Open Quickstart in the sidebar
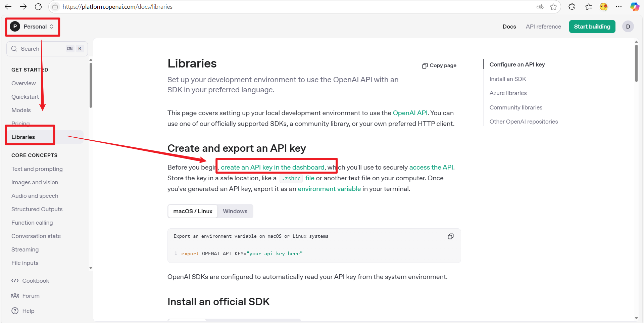Image resolution: width=644 pixels, height=323 pixels. coord(25,97)
